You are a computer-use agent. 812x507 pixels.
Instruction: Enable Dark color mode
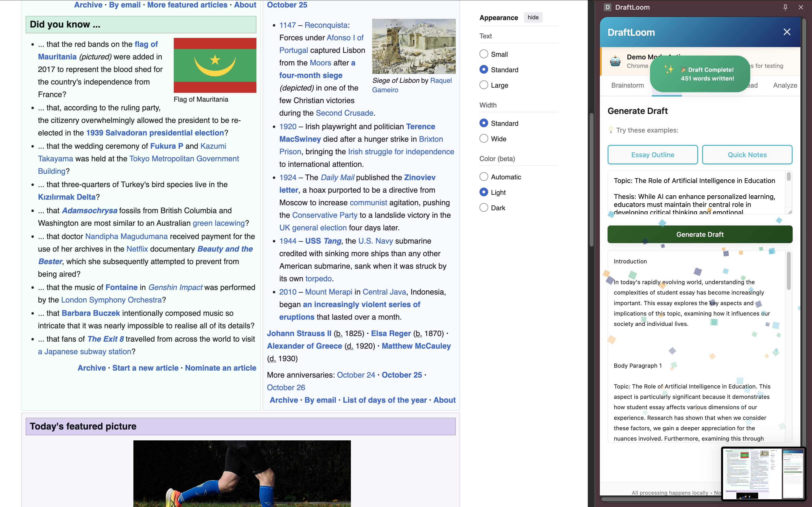484,208
